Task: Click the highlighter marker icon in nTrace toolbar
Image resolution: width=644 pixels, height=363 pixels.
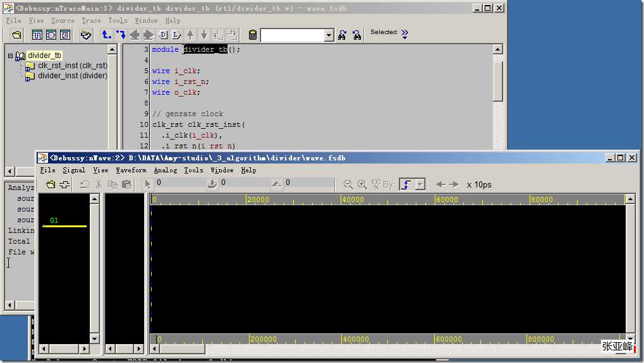Action: [85, 35]
